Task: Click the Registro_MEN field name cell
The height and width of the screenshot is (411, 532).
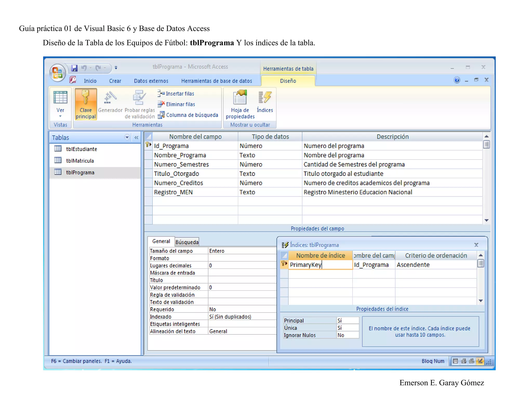Action: click(195, 192)
